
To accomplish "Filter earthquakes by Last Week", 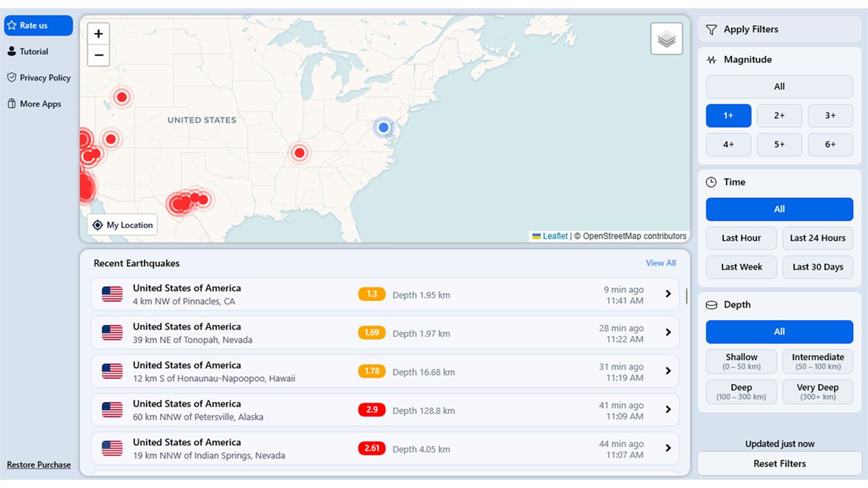I will point(741,267).
